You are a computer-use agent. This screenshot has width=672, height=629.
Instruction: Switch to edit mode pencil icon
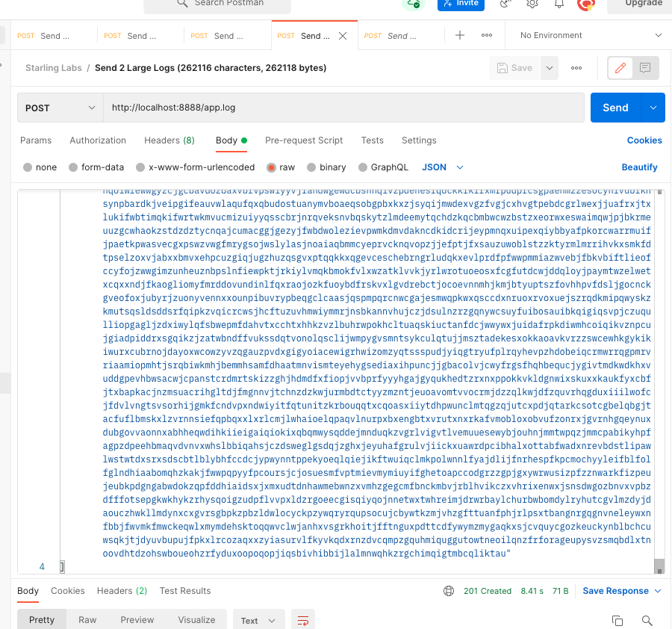pyautogui.click(x=620, y=68)
